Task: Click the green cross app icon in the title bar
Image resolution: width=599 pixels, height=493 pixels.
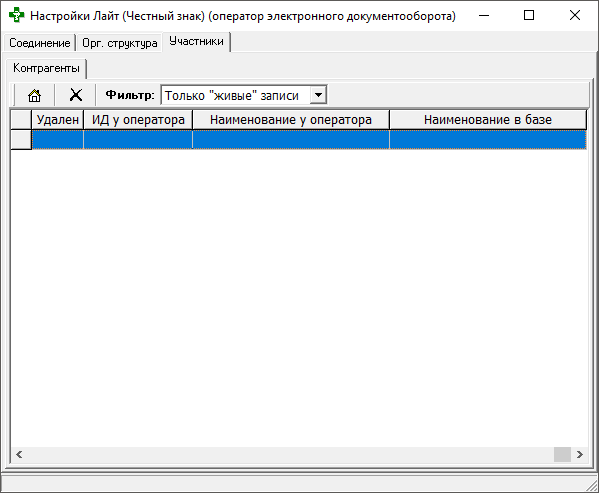Action: (x=16, y=16)
